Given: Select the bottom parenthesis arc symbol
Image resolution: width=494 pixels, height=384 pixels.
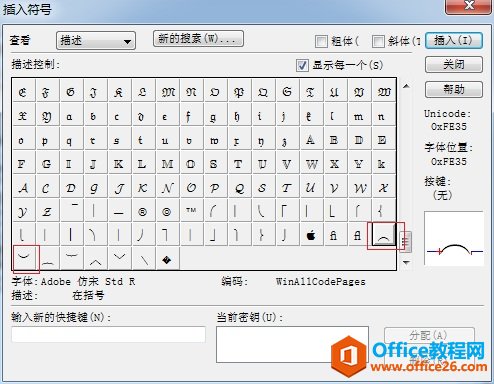Looking at the screenshot, I should click(x=24, y=257).
